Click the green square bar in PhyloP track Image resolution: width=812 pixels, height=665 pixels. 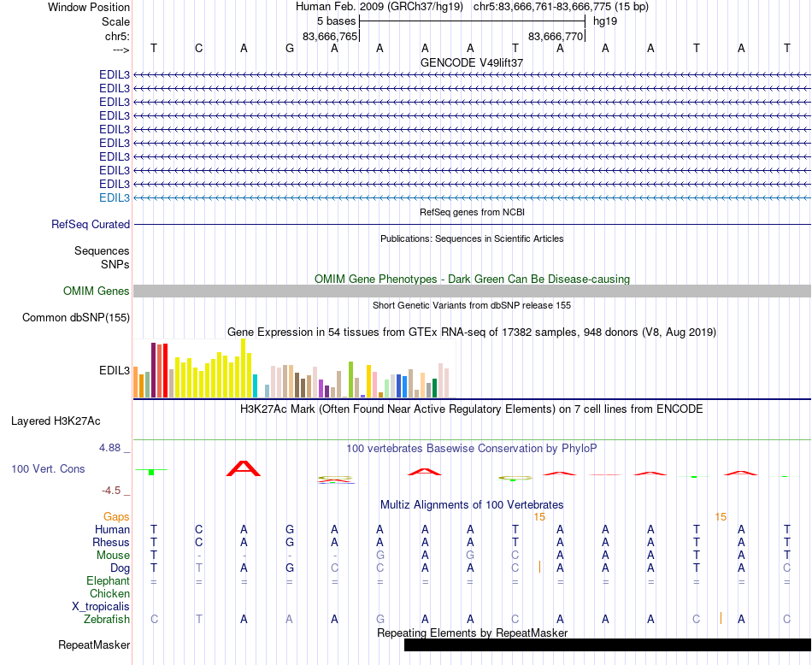pyautogui.click(x=151, y=472)
